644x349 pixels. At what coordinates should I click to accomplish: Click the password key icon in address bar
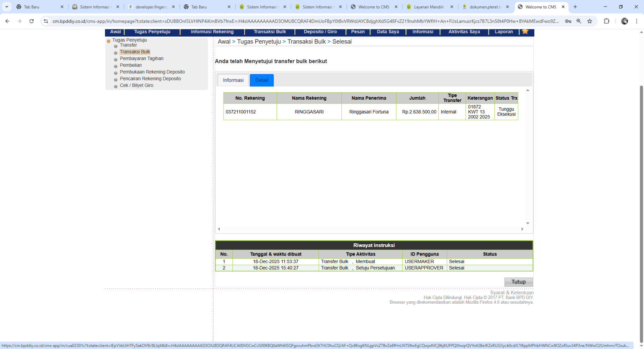[x=568, y=21]
